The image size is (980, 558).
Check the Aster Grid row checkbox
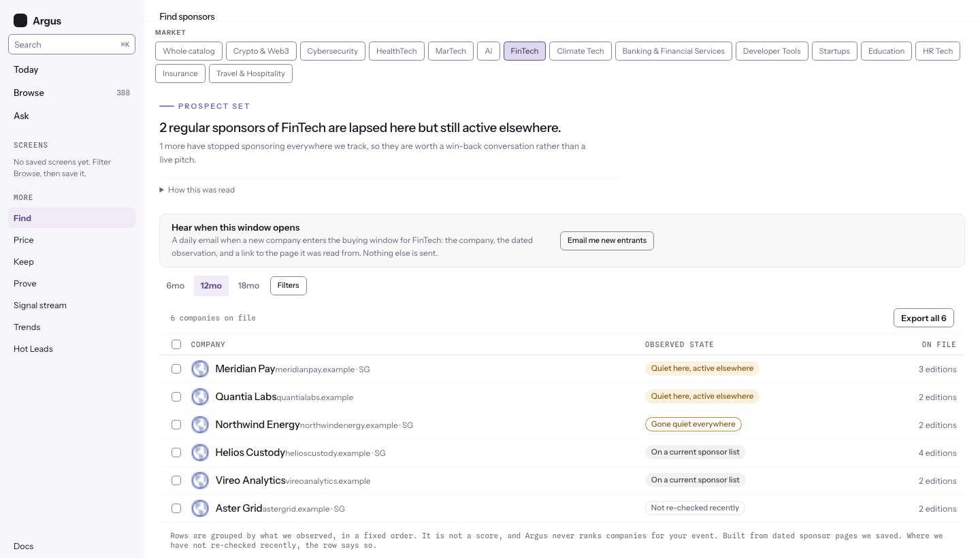coord(176,508)
